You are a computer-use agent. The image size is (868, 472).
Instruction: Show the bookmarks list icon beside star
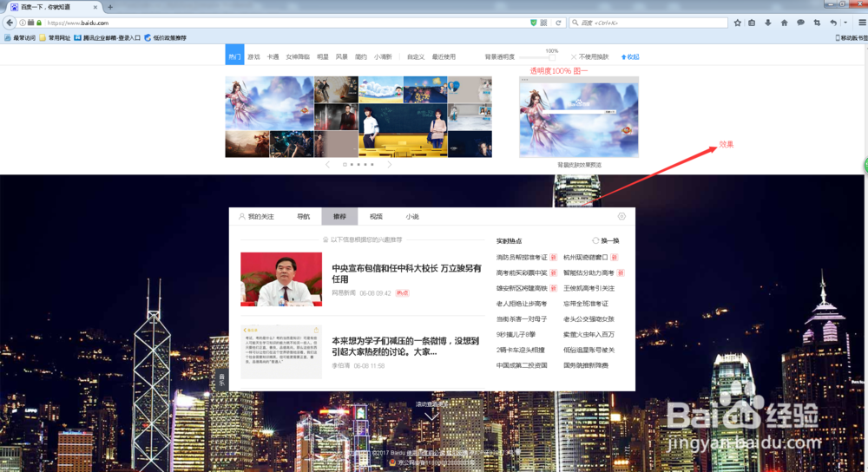click(752, 23)
